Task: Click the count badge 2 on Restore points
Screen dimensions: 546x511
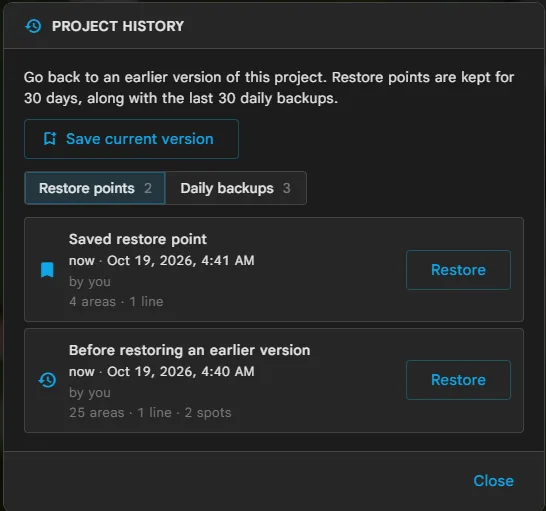Action: (148, 188)
